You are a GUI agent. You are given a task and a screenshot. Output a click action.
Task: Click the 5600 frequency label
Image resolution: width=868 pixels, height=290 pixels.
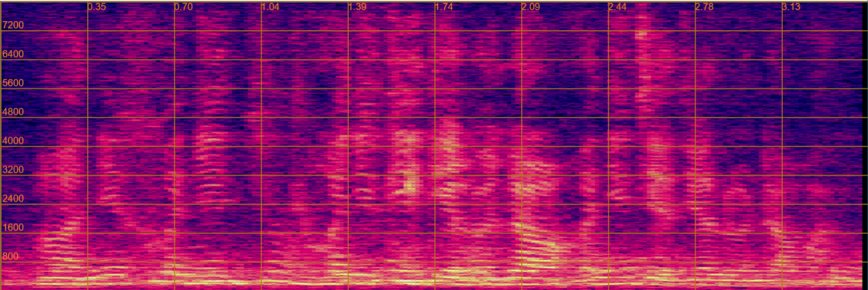13,83
